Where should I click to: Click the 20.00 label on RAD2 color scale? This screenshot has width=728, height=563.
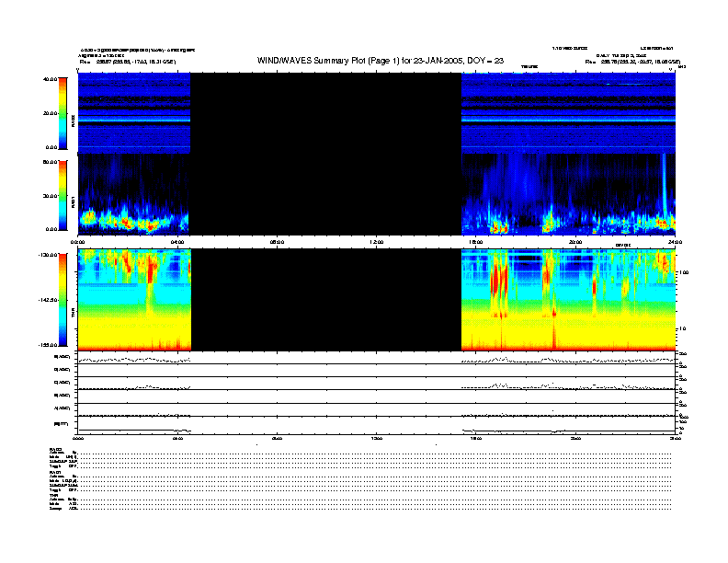[x=51, y=113]
